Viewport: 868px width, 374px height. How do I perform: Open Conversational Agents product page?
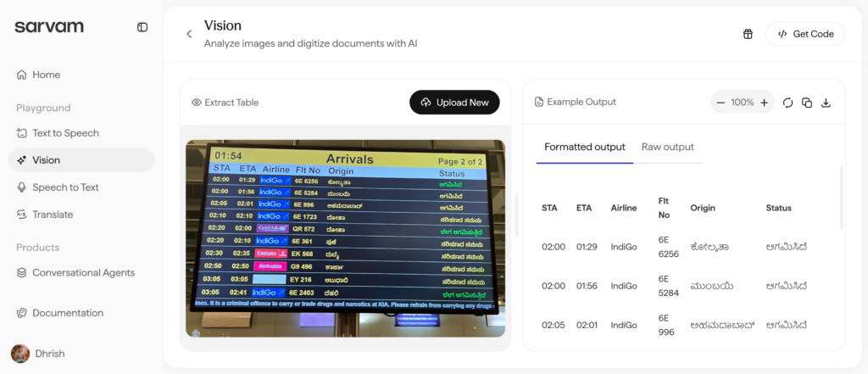pyautogui.click(x=83, y=272)
